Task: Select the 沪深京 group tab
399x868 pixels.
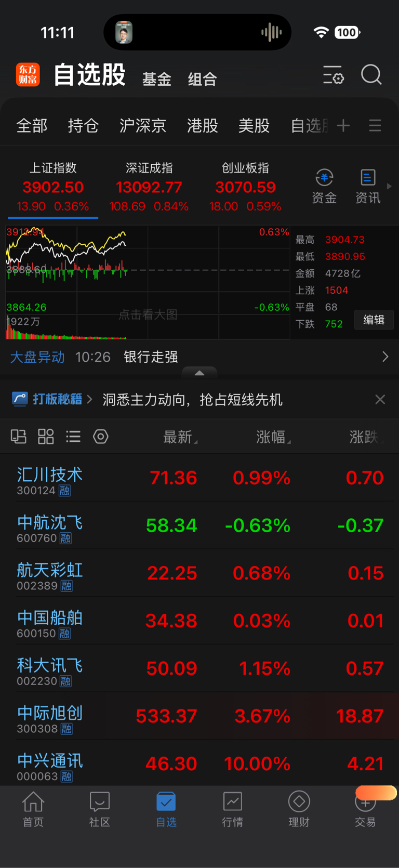Action: click(143, 125)
